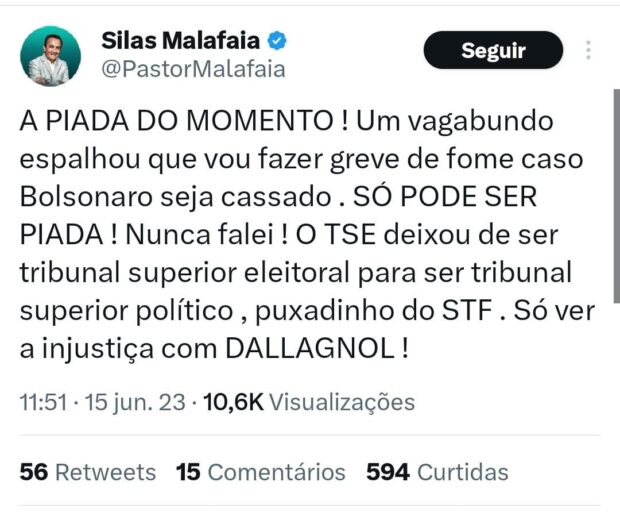This screenshot has width=620, height=516.
Task: Click the 11:51 timestamp
Action: 44,402
